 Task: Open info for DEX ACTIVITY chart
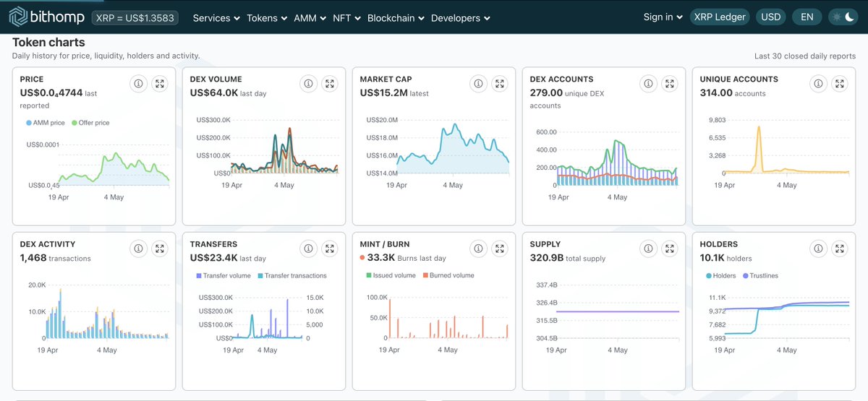pos(138,249)
